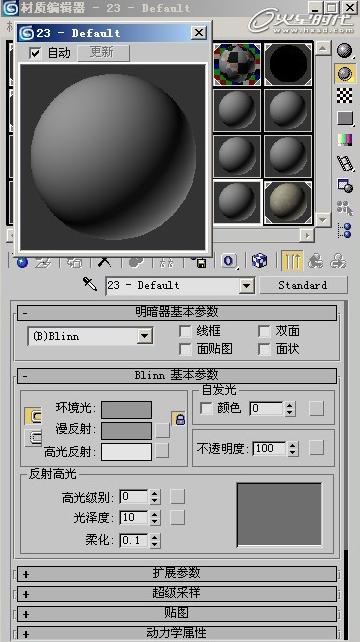
Task: Click the 环境光 color swatch
Action: [126, 409]
